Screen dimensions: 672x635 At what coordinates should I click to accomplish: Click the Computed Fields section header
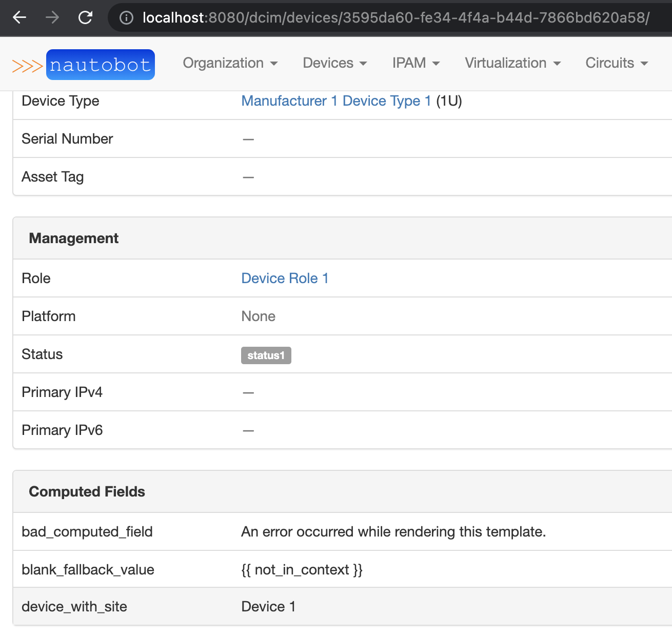[87, 491]
